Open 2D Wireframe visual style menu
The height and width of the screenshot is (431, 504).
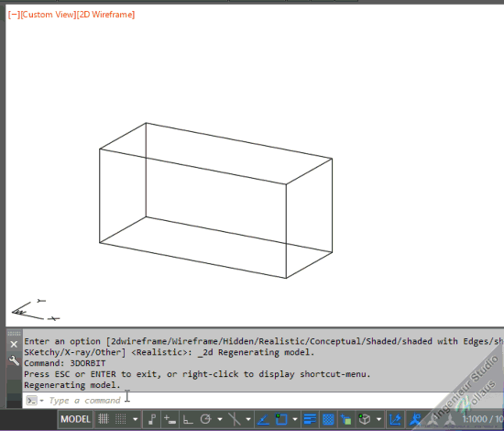click(105, 15)
